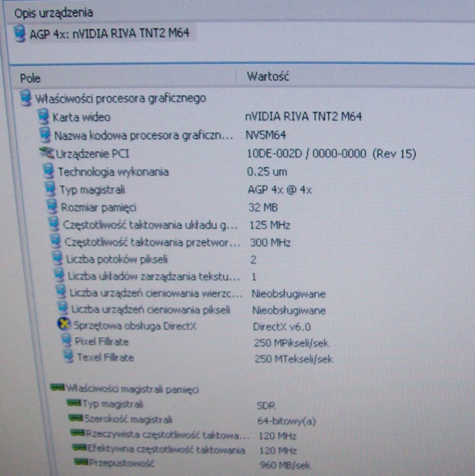The image size is (475, 476).
Task: Select the Pixel Fillrate label
Action: (x=102, y=342)
